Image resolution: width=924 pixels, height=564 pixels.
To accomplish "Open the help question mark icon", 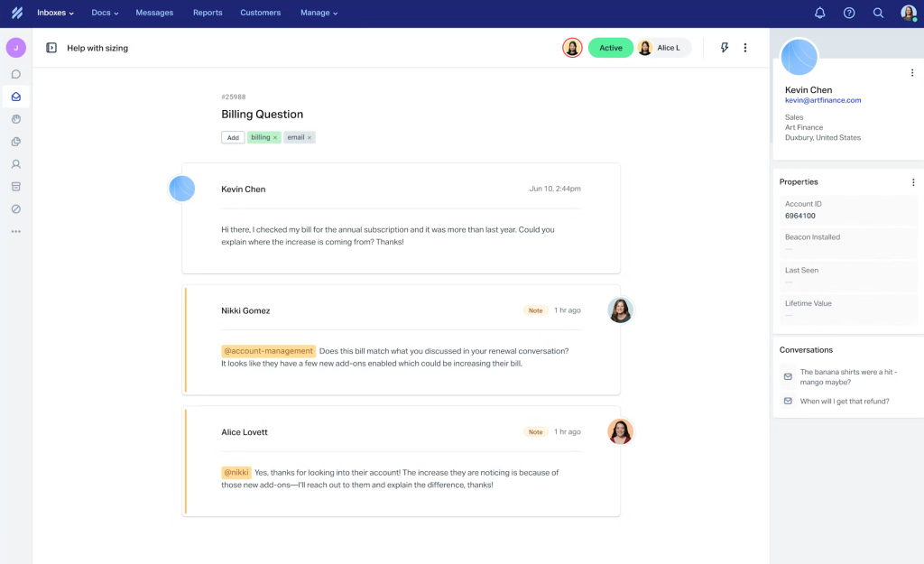I will [848, 13].
